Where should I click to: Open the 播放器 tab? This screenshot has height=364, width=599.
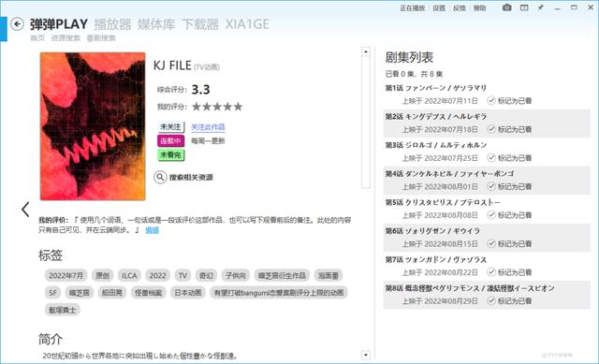[x=112, y=24]
